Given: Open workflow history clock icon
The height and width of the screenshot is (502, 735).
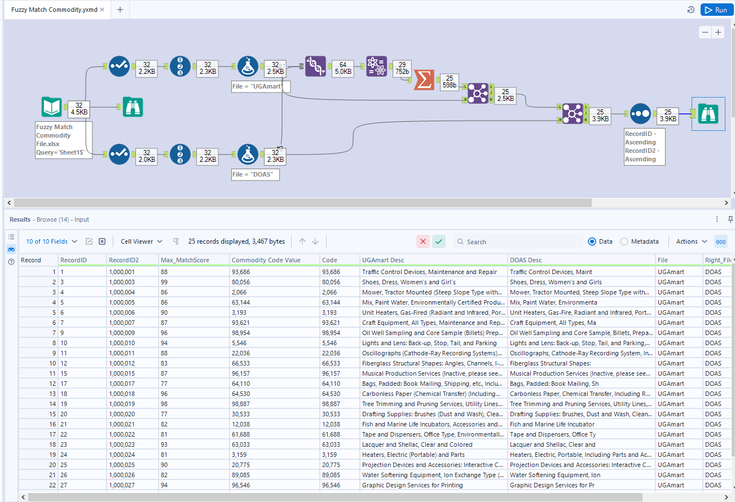Looking at the screenshot, I should [x=691, y=9].
